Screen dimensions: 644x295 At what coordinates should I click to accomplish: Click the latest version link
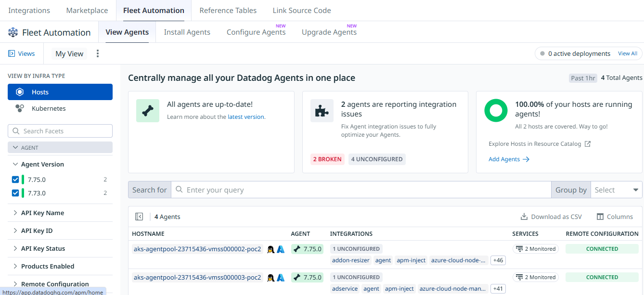click(245, 116)
